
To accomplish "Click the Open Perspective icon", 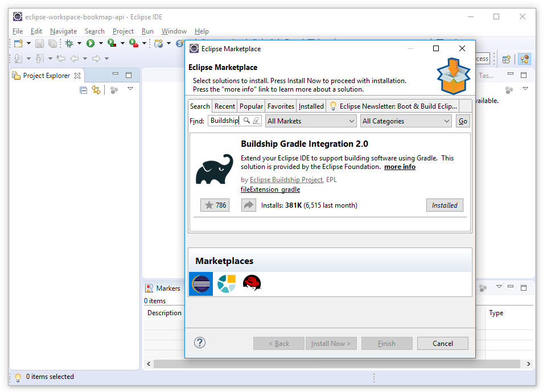I will tap(506, 59).
